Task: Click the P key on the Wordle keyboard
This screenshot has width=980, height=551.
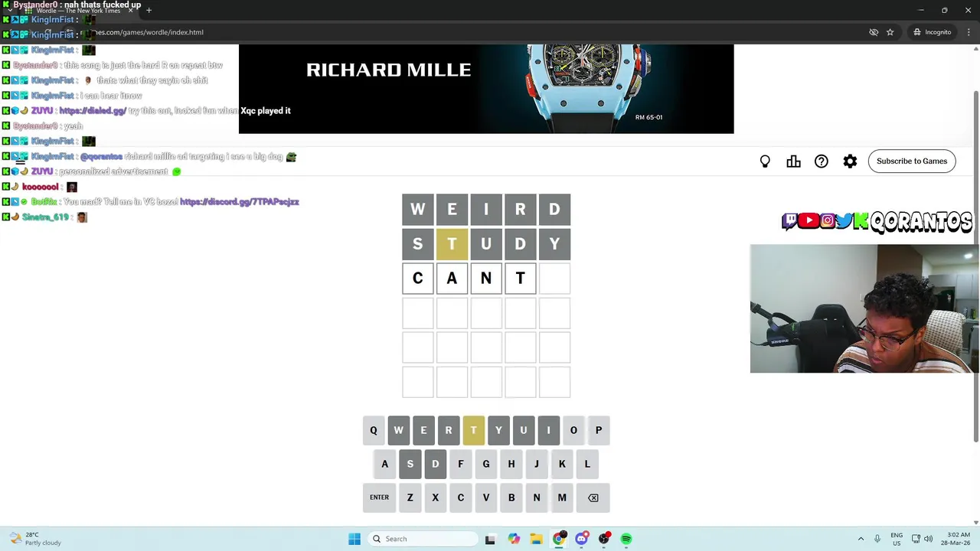Action: (599, 430)
